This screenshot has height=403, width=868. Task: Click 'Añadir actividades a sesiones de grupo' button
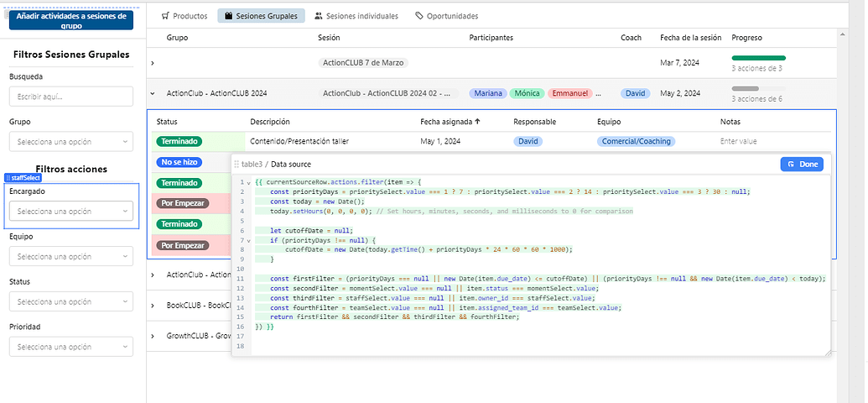click(70, 20)
